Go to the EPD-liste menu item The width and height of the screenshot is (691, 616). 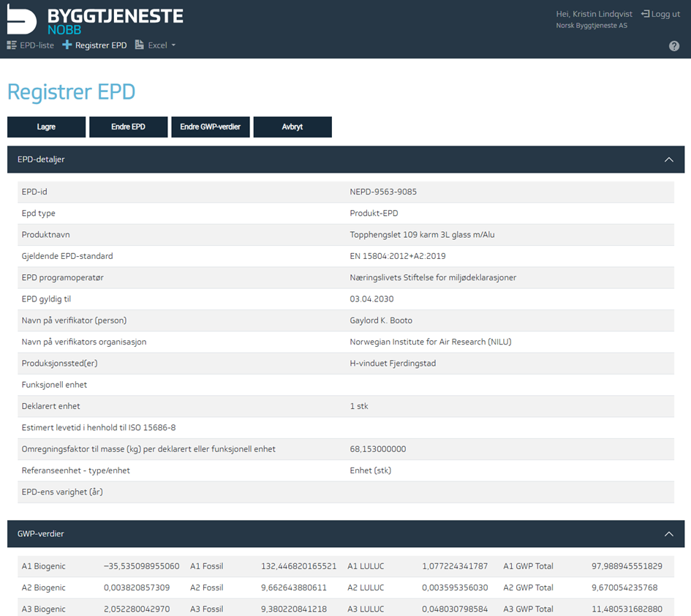[x=37, y=45]
